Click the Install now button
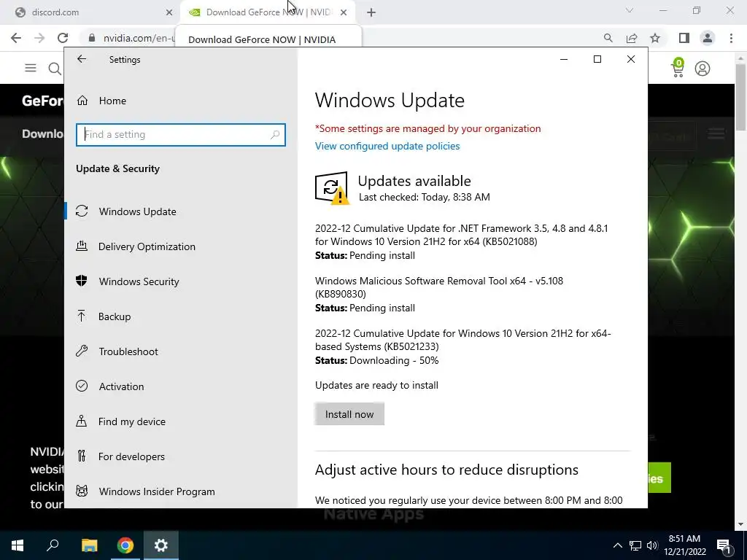747x560 pixels. click(349, 414)
